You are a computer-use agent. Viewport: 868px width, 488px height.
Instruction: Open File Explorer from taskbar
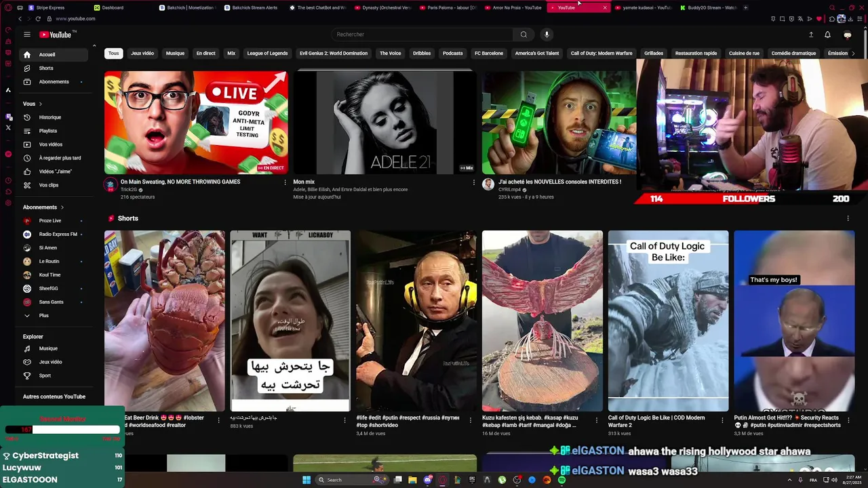(x=412, y=480)
